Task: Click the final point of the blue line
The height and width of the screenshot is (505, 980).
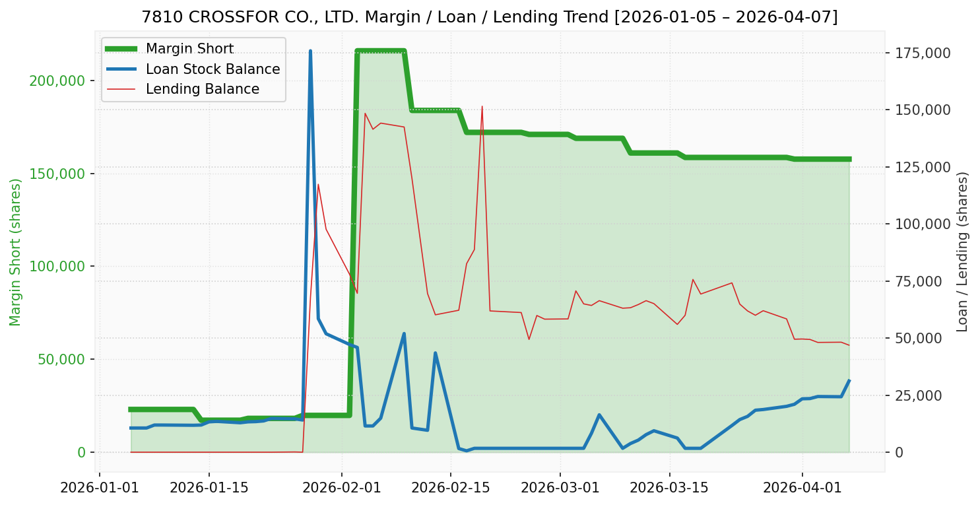Action: [849, 381]
